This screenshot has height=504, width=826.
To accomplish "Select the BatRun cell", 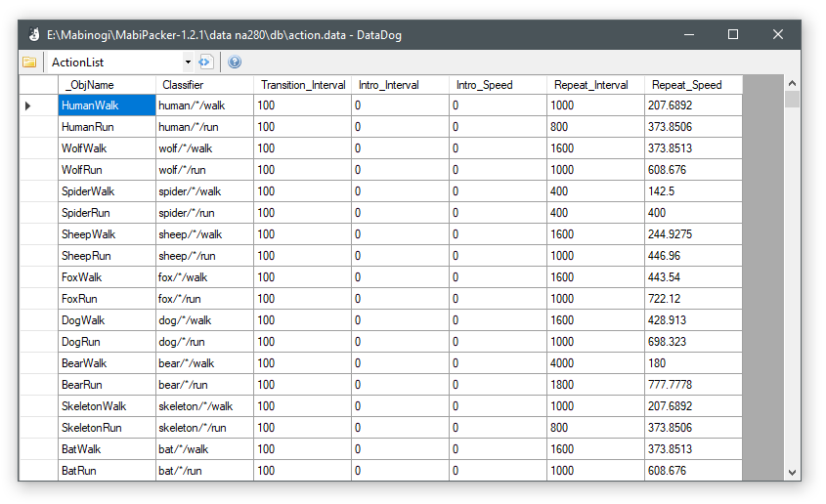I will click(x=107, y=471).
